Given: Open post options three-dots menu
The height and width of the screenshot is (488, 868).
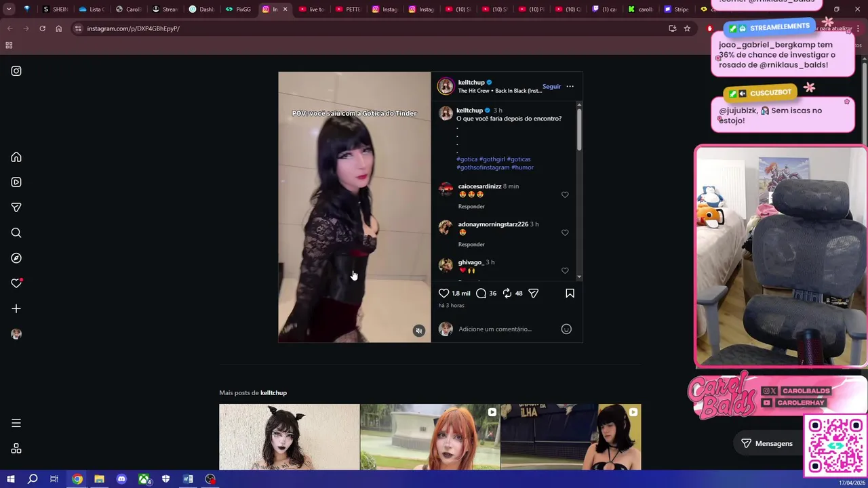Looking at the screenshot, I should (570, 86).
